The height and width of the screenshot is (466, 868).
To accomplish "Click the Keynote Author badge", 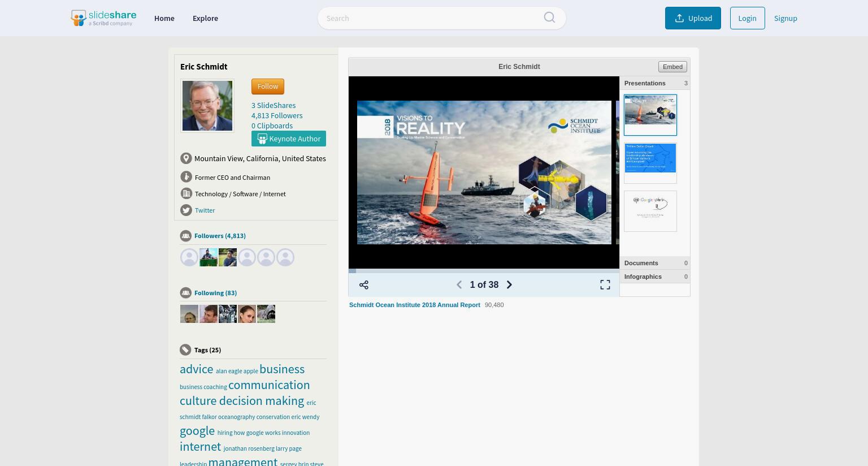I will [289, 139].
